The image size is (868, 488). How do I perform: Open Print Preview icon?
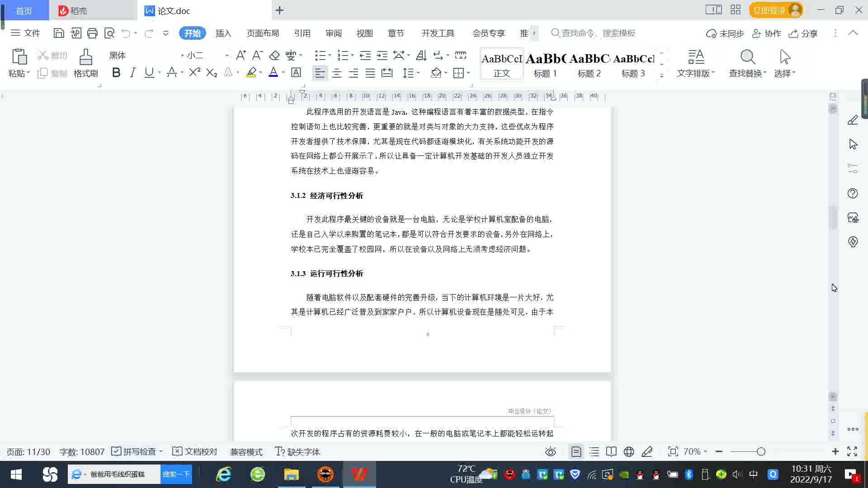click(x=109, y=33)
